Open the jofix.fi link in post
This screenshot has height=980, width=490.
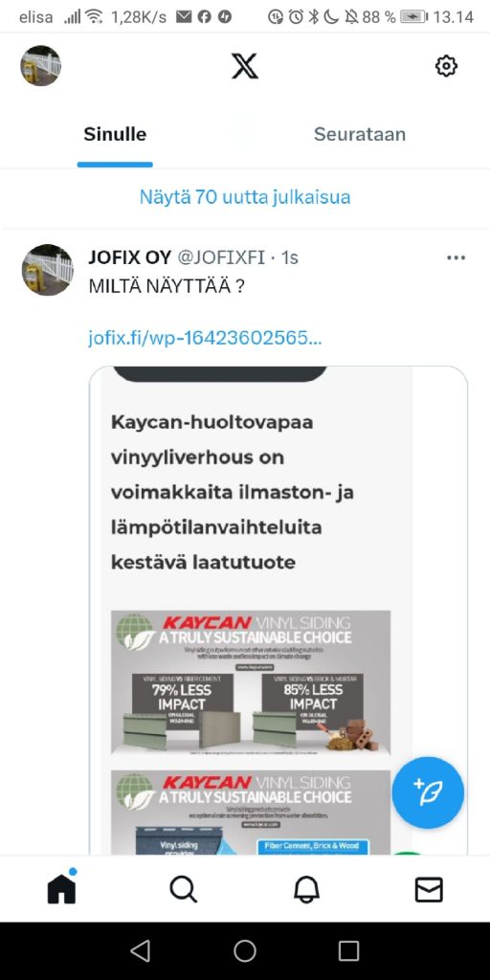pos(205,338)
